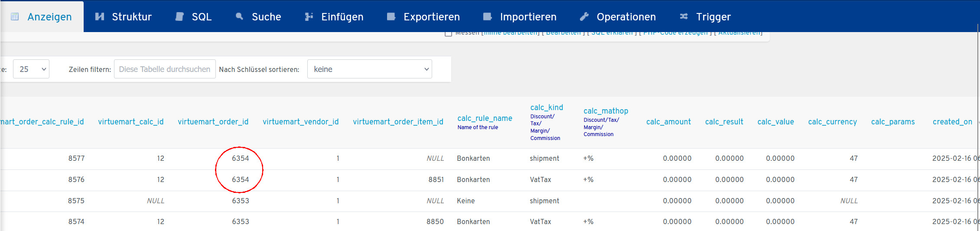The height and width of the screenshot is (231, 980).
Task: Focus the 'Diese Tabelle durchsuchen' filter field
Action: click(x=165, y=69)
